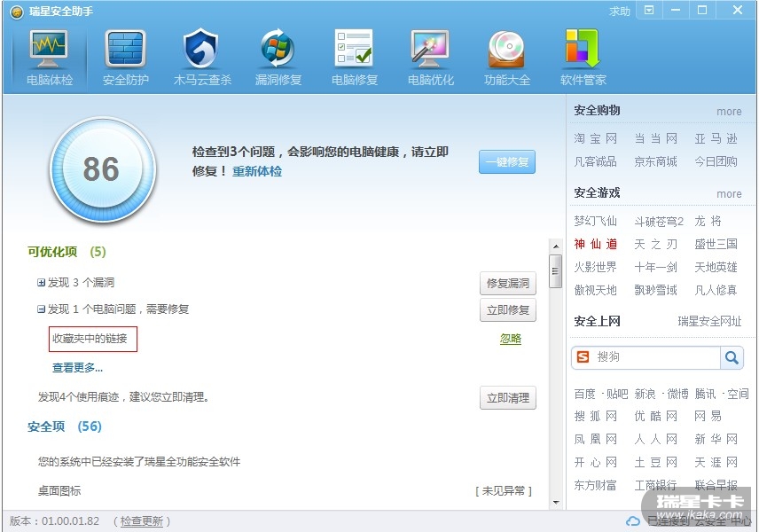The width and height of the screenshot is (759, 532).
Task: Open the 贴吧 link
Action: pyautogui.click(x=617, y=394)
